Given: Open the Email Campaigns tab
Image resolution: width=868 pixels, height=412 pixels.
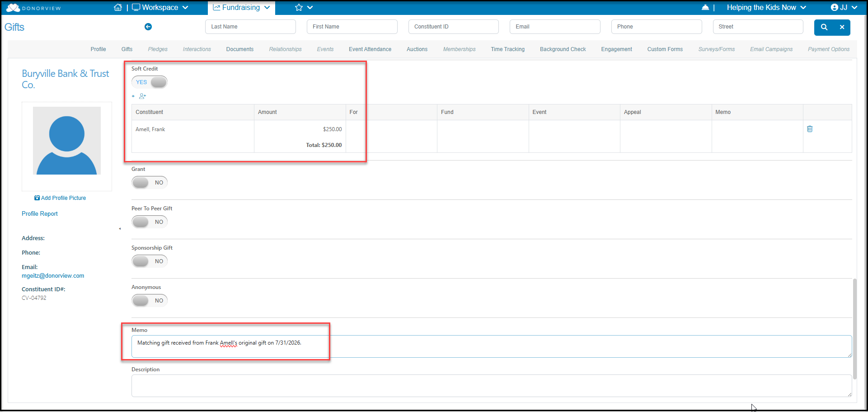Looking at the screenshot, I should 772,49.
